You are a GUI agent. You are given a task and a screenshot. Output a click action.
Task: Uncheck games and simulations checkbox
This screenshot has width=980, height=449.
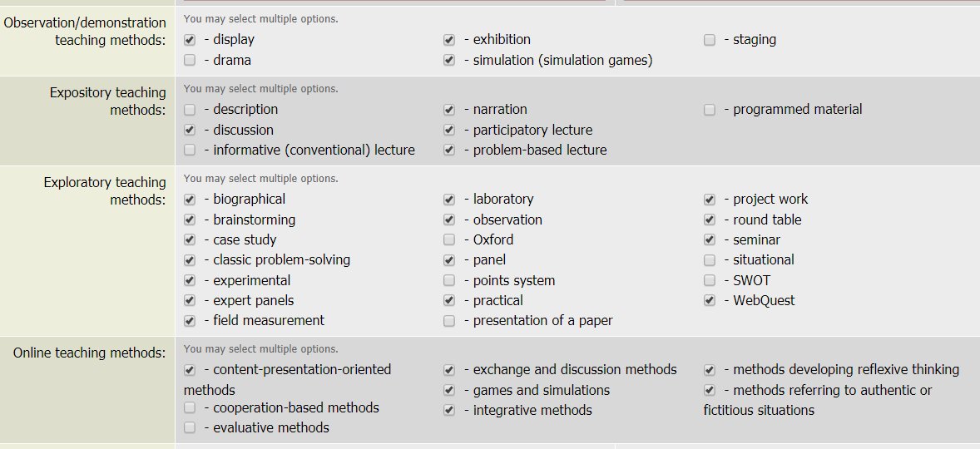tap(449, 390)
